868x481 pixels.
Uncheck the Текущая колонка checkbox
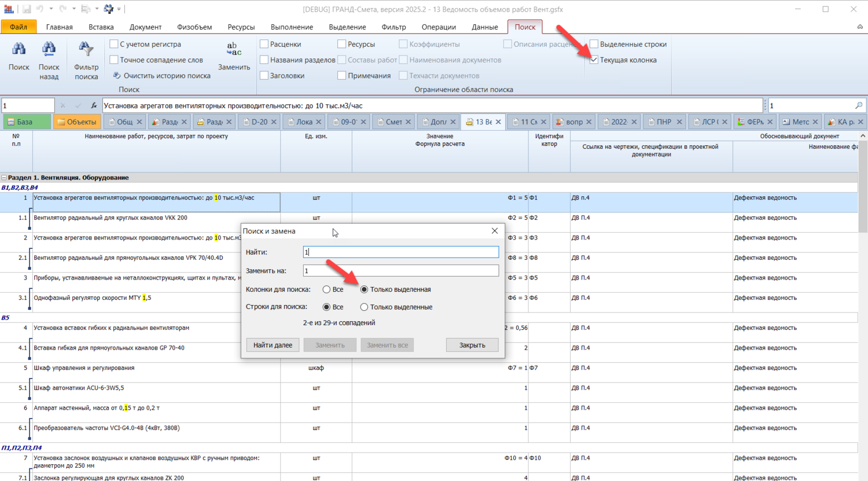(594, 60)
